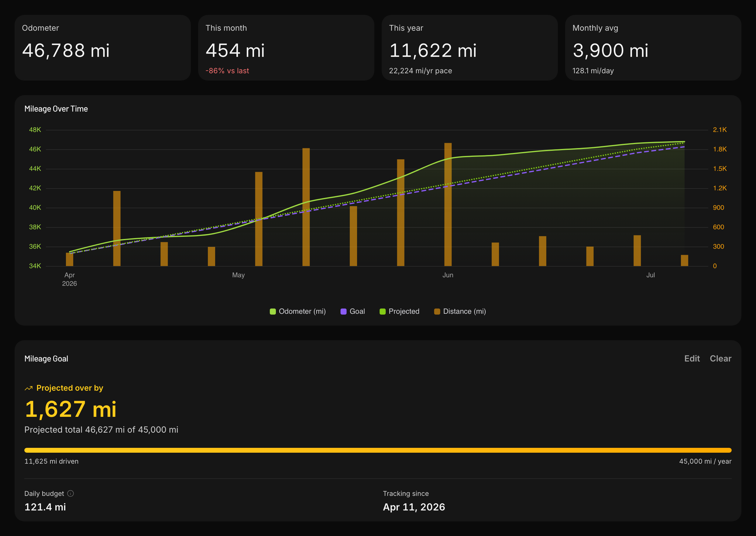Click Projected total 46,627 mi of 45,000 mi
This screenshot has height=536, width=756.
(x=101, y=430)
